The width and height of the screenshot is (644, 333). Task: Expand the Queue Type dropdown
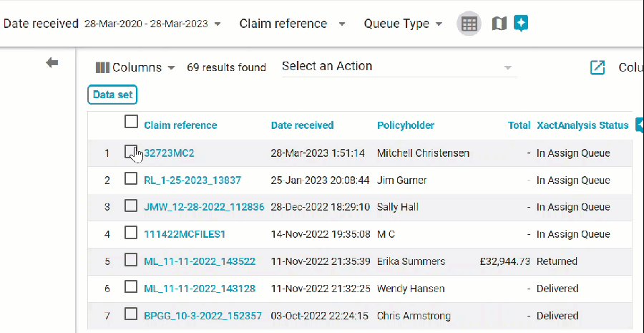coord(439,24)
